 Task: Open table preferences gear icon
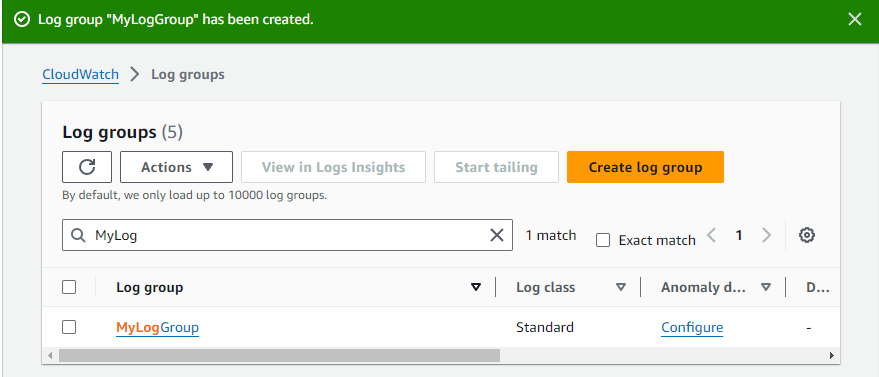click(x=807, y=235)
